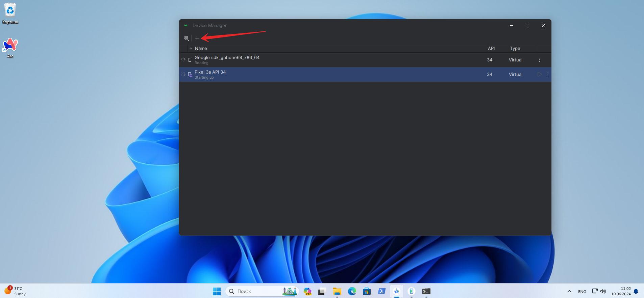
Task: Open the Terminal app in the taskbar
Action: click(426, 291)
